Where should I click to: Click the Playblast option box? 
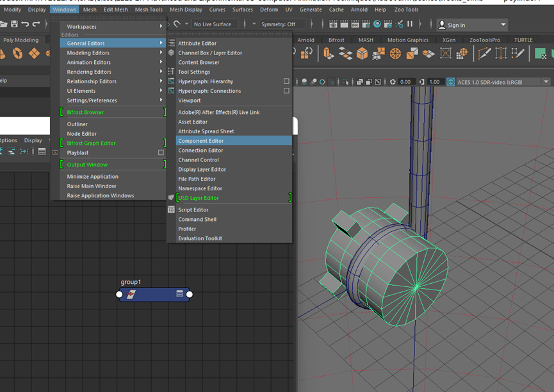pos(161,152)
